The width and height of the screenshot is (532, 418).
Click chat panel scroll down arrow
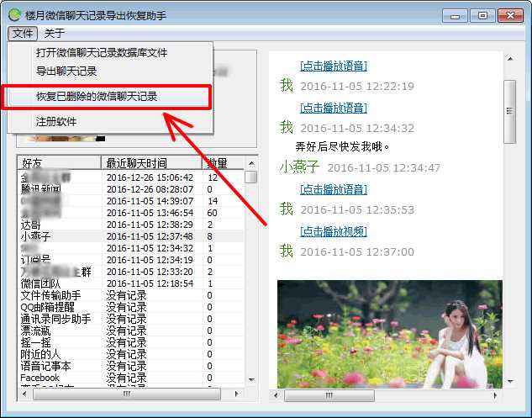coord(510,382)
